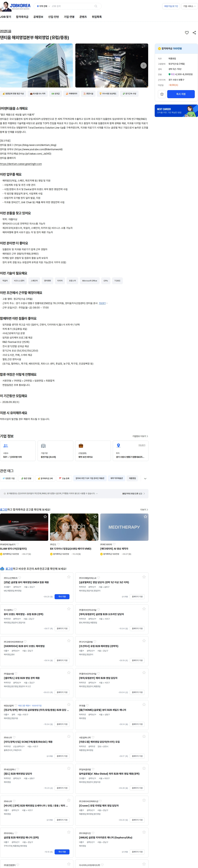
Task: Open 더보기 for 합격축하금 listings
Action: click(x=144, y=509)
